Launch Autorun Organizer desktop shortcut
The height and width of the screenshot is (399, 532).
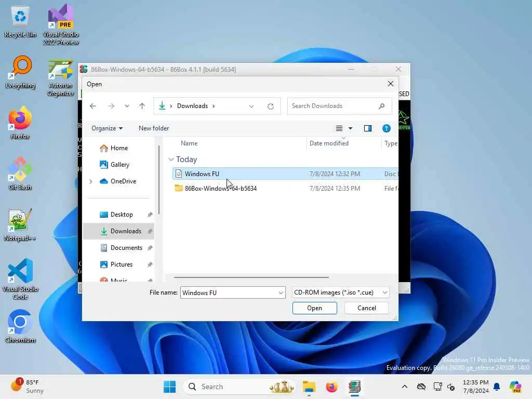(x=60, y=77)
